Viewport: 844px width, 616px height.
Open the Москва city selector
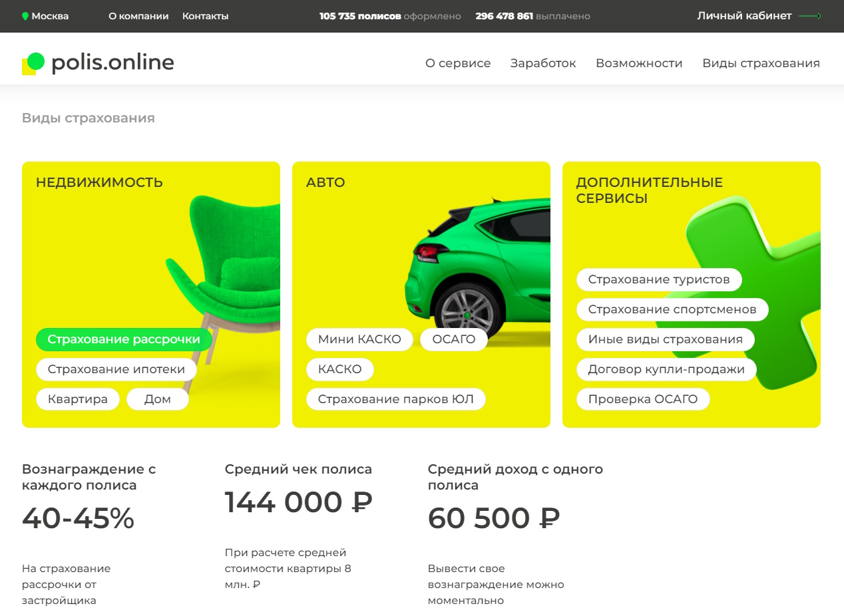(50, 16)
